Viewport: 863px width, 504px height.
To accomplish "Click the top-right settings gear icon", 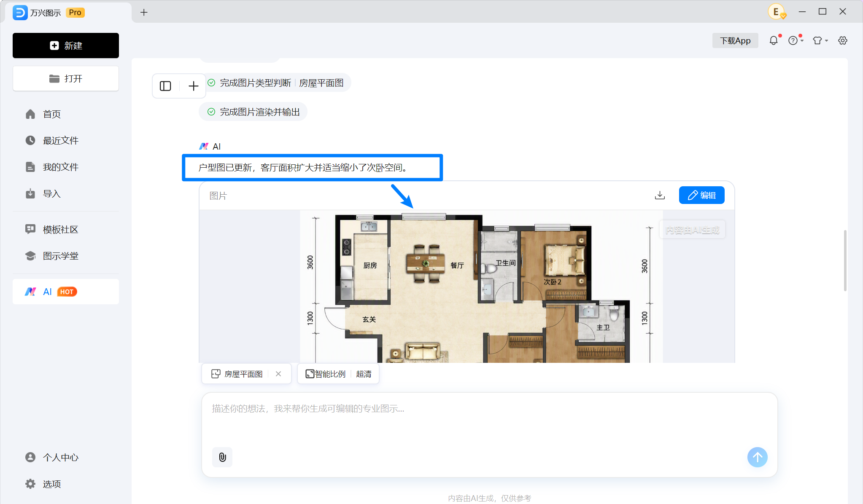I will (843, 40).
